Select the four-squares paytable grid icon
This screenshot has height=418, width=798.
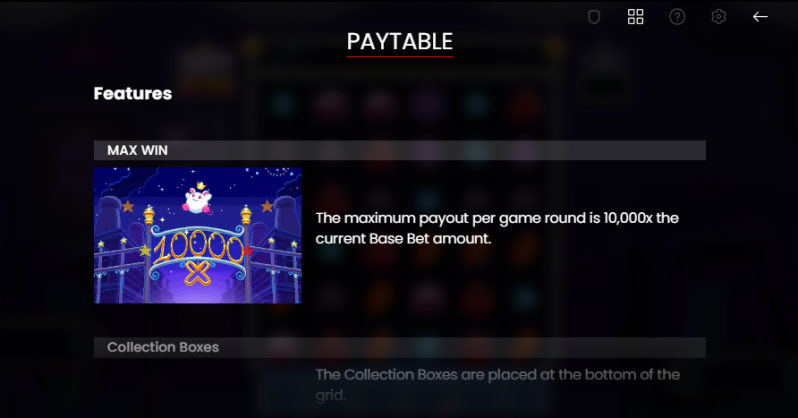click(x=636, y=17)
